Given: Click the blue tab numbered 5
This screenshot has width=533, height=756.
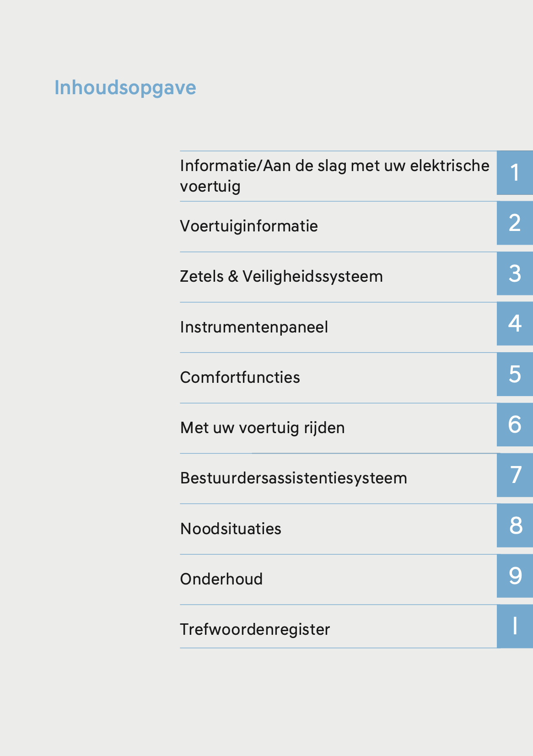Looking at the screenshot, I should pyautogui.click(x=515, y=374).
